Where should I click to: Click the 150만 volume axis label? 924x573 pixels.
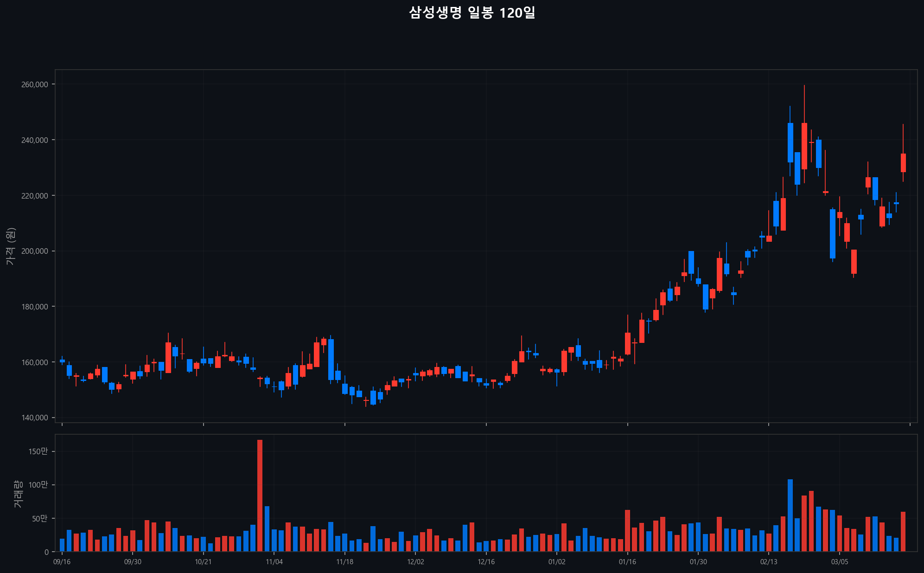click(x=38, y=451)
